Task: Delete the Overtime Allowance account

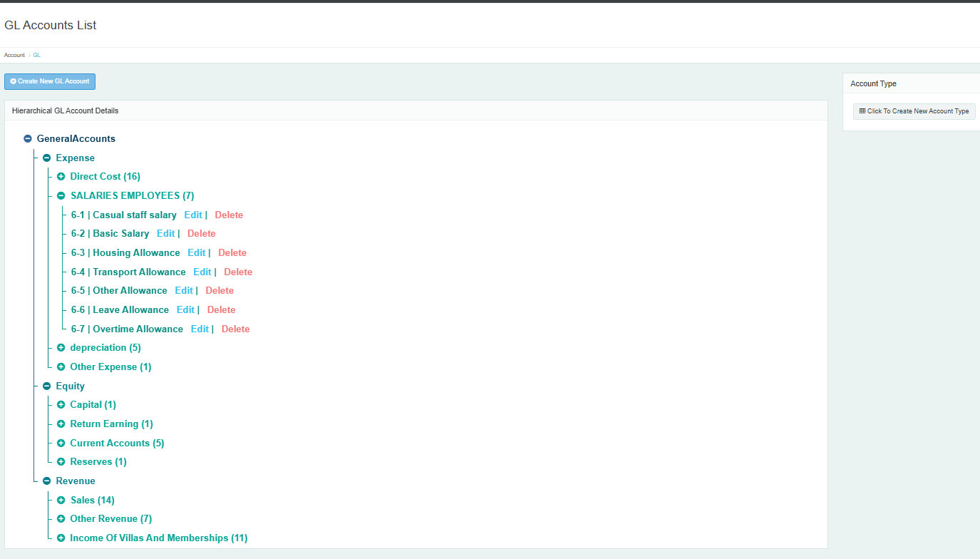Action: tap(235, 329)
